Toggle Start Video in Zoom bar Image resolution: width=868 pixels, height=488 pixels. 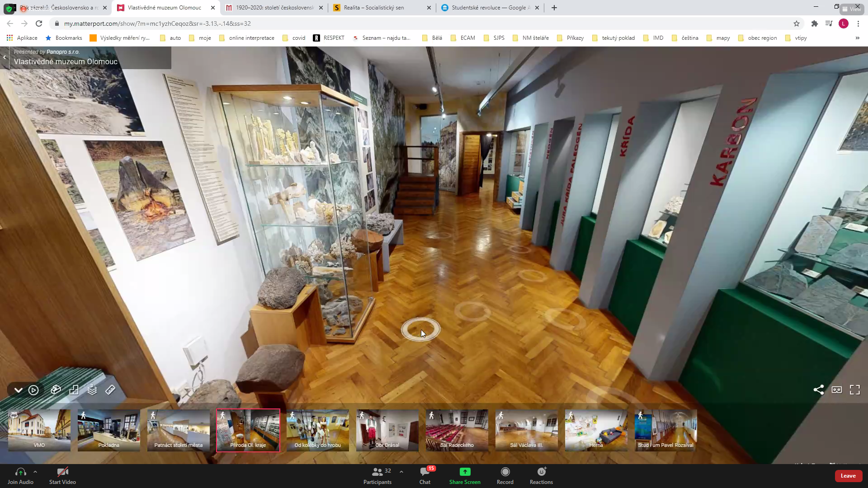[62, 476]
